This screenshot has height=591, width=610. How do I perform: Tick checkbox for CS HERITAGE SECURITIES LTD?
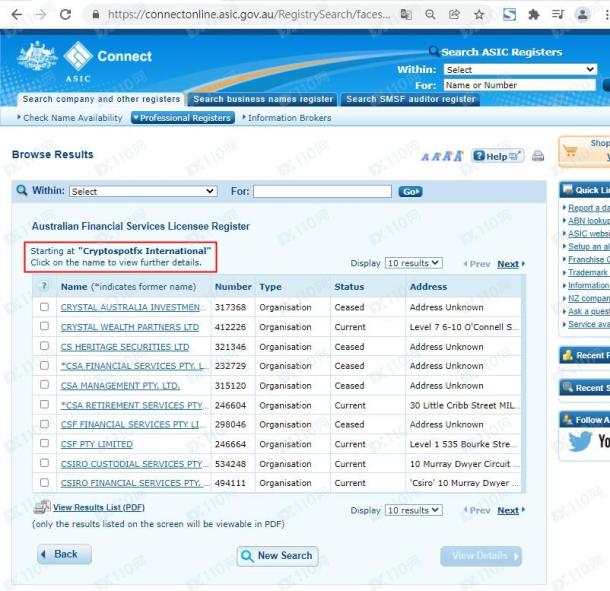[x=44, y=345]
